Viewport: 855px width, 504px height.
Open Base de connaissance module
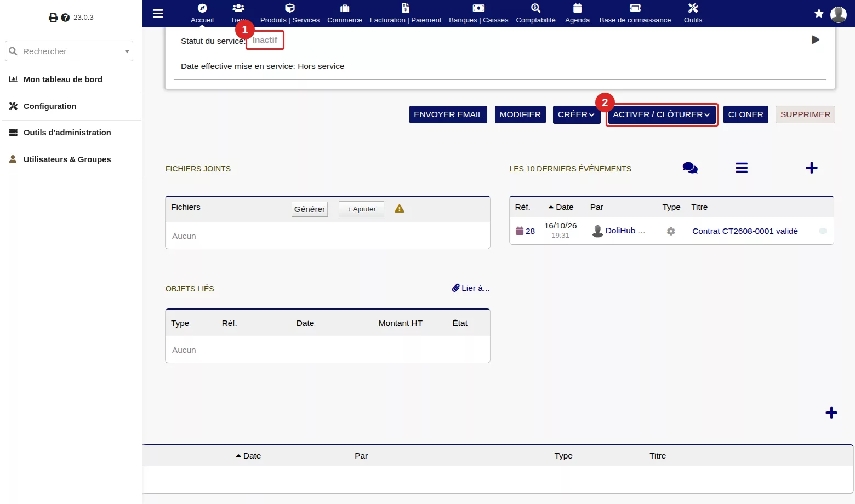tap(635, 14)
